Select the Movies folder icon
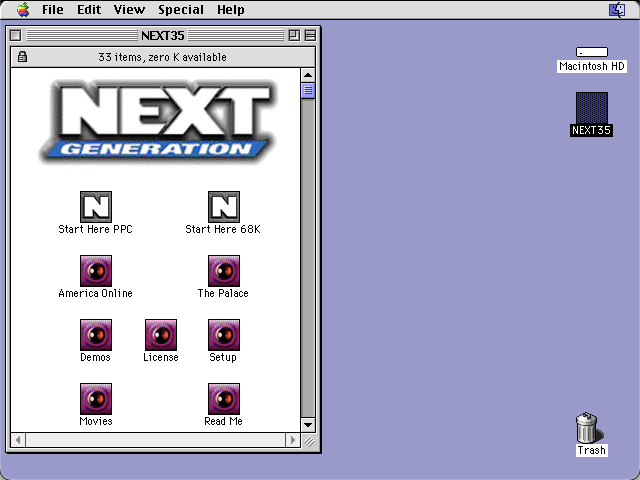This screenshot has width=640, height=480. click(x=96, y=399)
